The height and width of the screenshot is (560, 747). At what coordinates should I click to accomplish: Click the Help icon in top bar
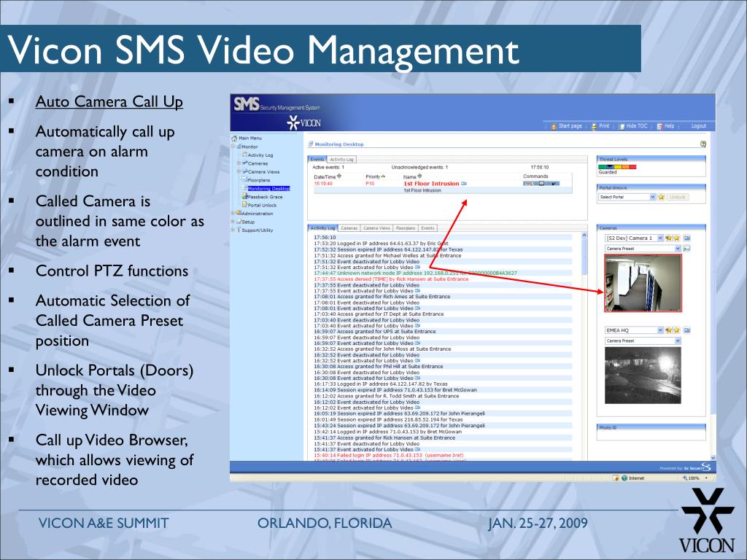(x=659, y=126)
